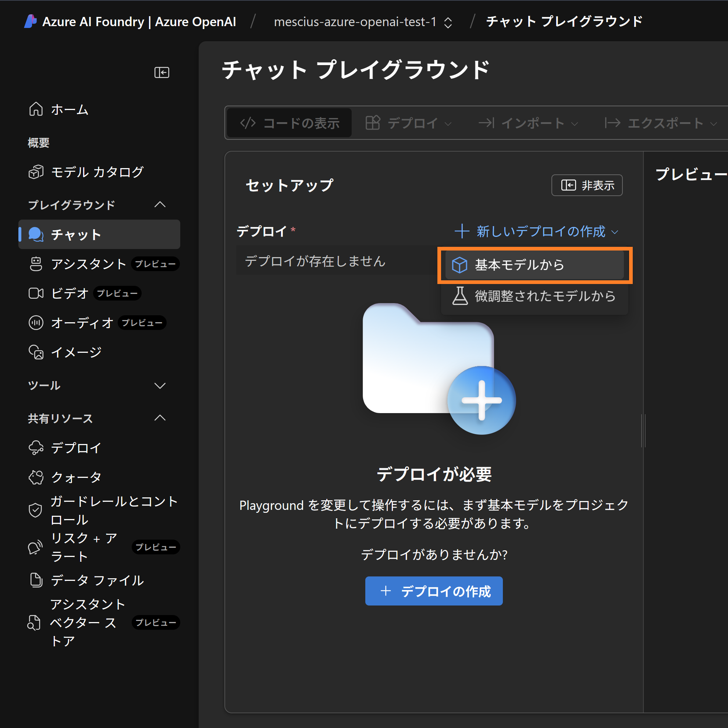Open イメージ playground item
The image size is (728, 728).
(99, 352)
